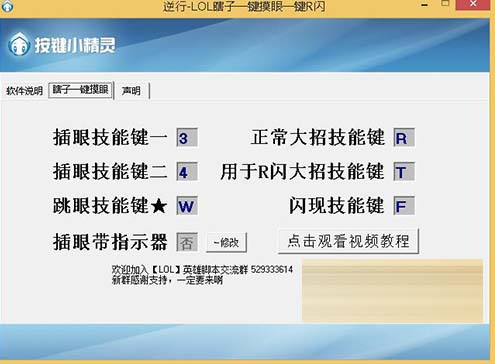This screenshot has height=364, width=495.
Task: Click the 插眼技能键一 key field showing 3
Action: (x=187, y=137)
